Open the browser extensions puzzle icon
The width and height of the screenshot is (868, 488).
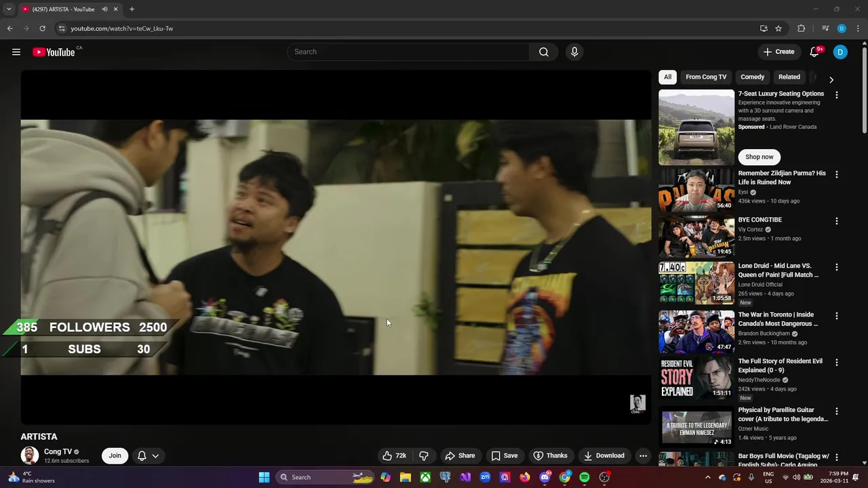(x=801, y=28)
